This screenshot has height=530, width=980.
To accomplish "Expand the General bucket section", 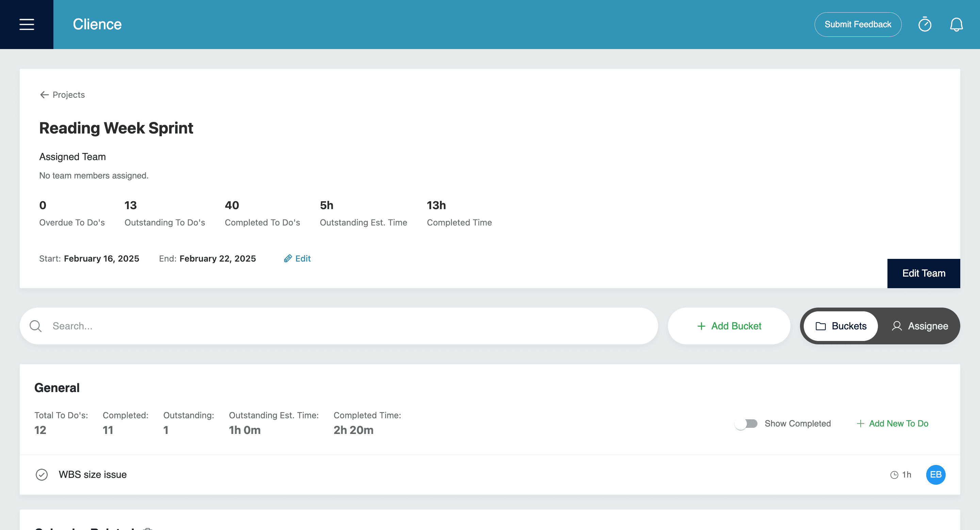I will [x=57, y=387].
